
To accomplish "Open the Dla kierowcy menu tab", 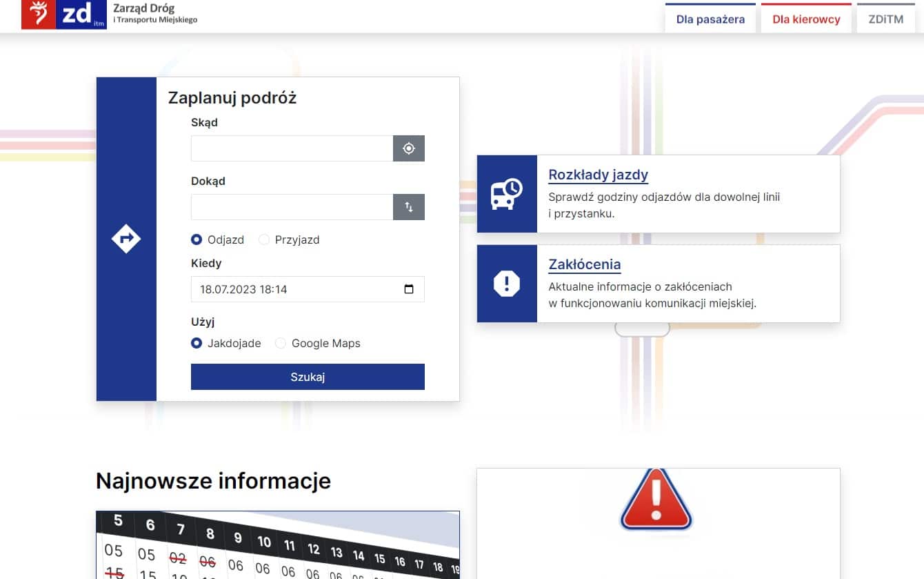I will coord(806,19).
